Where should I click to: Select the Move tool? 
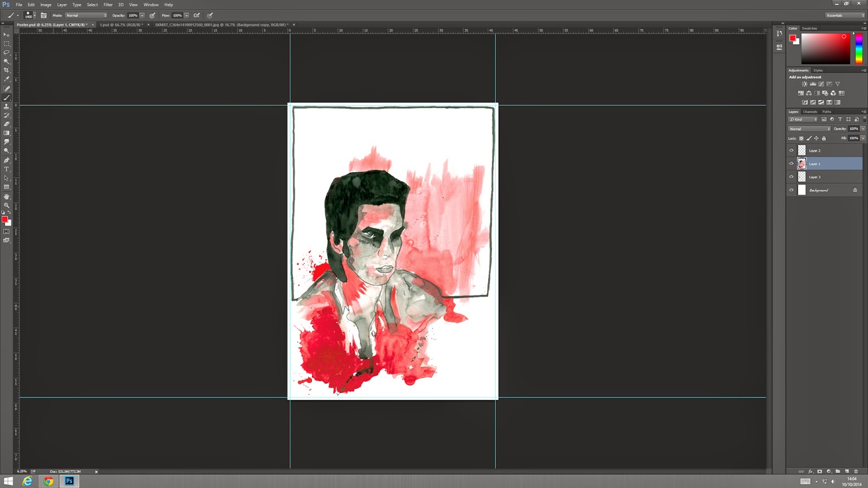tap(7, 34)
